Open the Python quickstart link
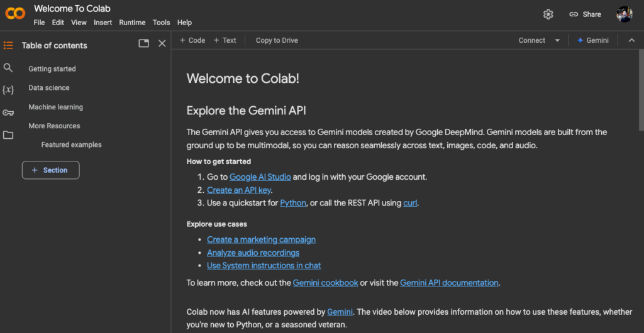Viewport: 644px width, 333px height. [x=293, y=203]
